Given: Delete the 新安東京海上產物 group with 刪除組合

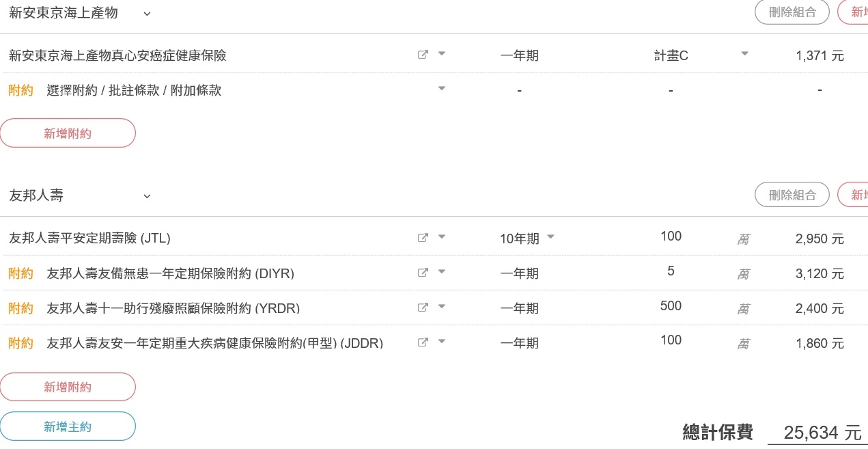Looking at the screenshot, I should pyautogui.click(x=792, y=12).
